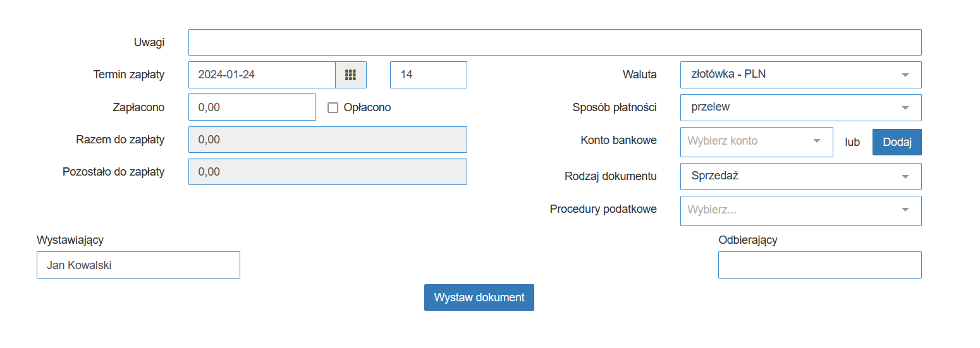Focus the Uwagi notes field
The height and width of the screenshot is (348, 980).
tap(554, 42)
